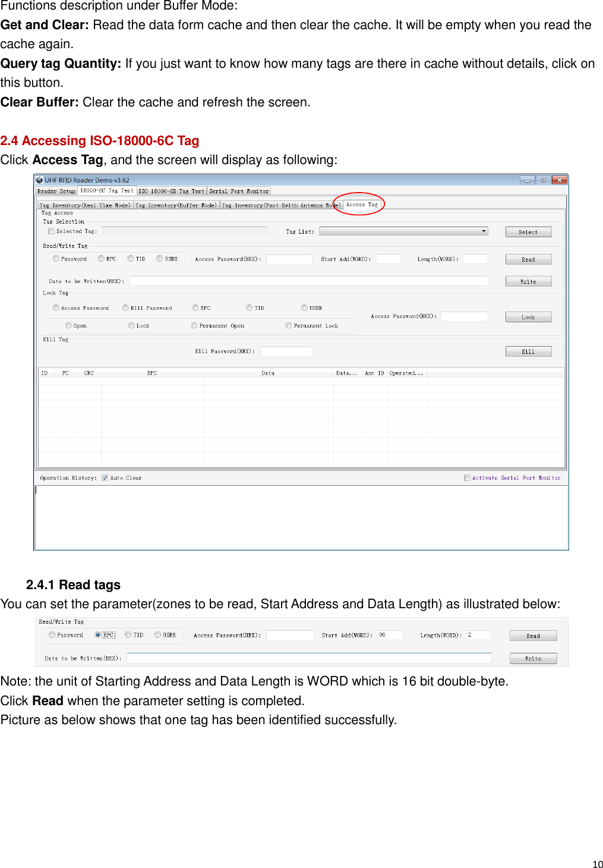Click the Write button

click(528, 281)
